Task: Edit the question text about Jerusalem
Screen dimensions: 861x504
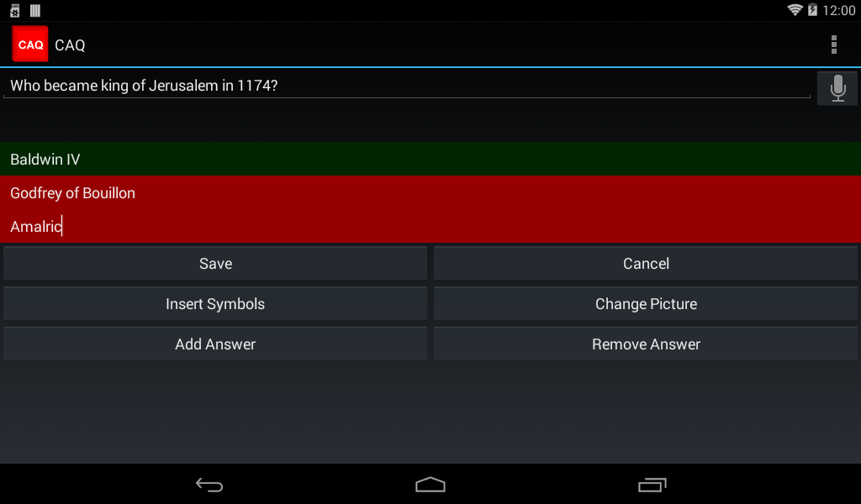Action: [x=407, y=86]
